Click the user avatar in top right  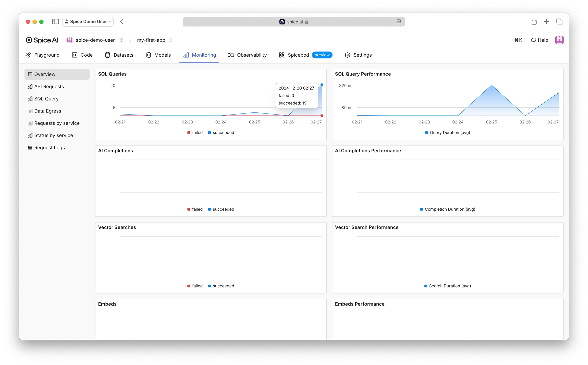[559, 40]
